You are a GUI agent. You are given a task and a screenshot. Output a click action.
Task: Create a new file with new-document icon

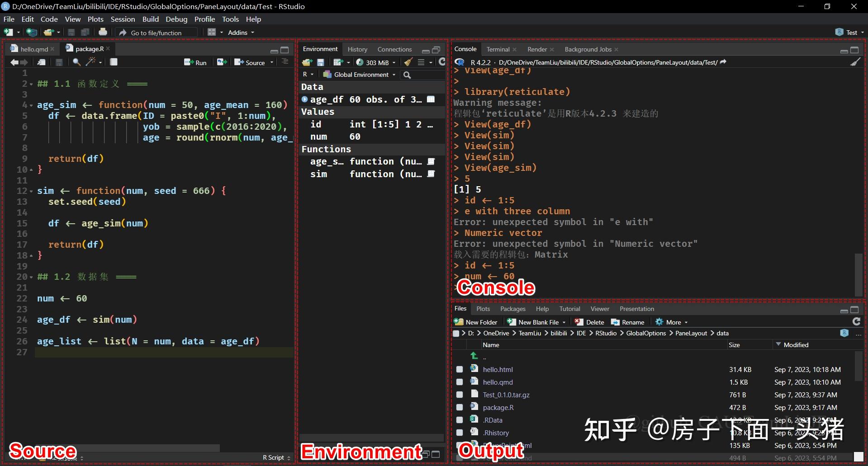pos(7,32)
